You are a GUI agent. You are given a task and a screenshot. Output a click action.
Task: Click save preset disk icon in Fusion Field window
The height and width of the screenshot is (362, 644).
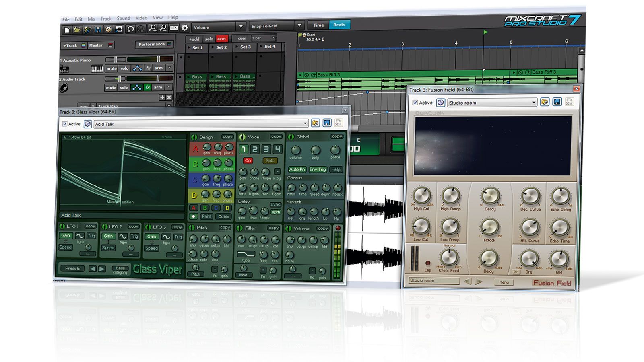point(557,102)
